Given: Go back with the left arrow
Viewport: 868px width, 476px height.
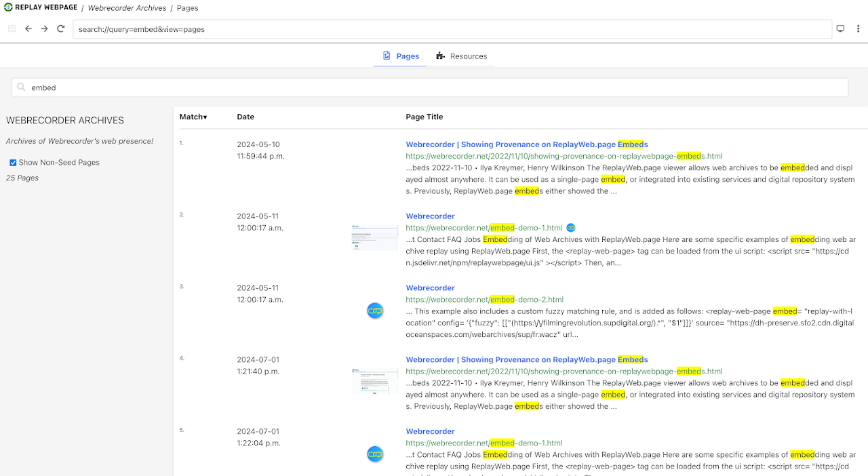Looking at the screenshot, I should tap(28, 29).
